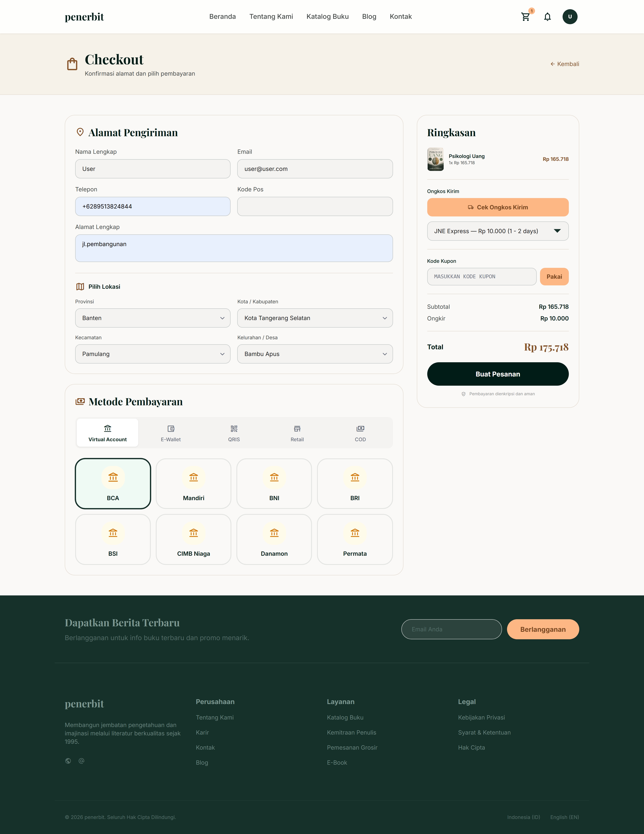Open Katalog Buku in top navigation

(328, 17)
